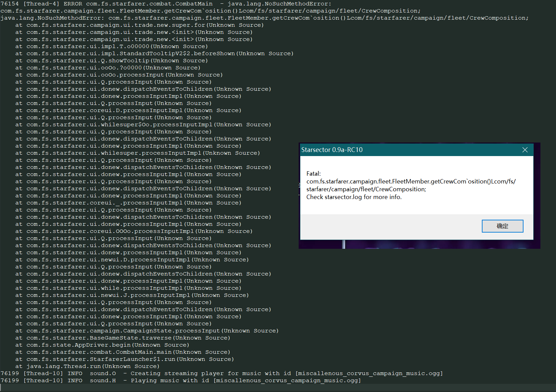Screen dimensions: 556x392
Task: Click the 'Creating streaming player' INFO log line
Action: 221,373
